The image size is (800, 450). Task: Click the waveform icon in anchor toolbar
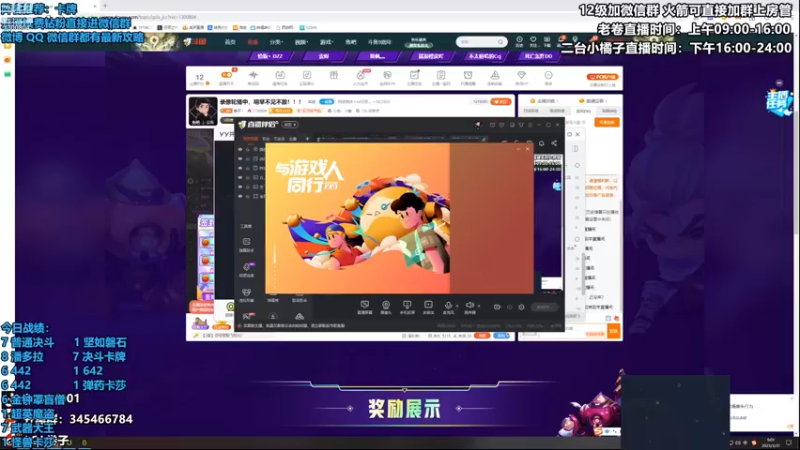point(253,76)
